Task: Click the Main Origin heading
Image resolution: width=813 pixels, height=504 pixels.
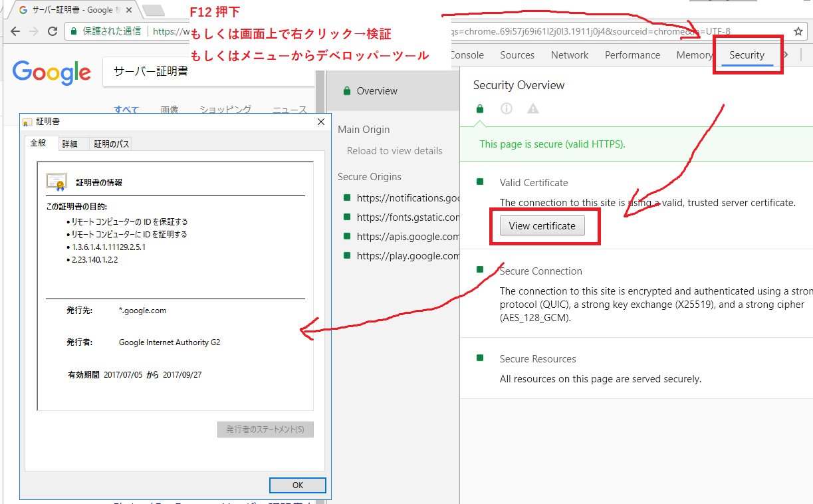Action: [x=364, y=130]
